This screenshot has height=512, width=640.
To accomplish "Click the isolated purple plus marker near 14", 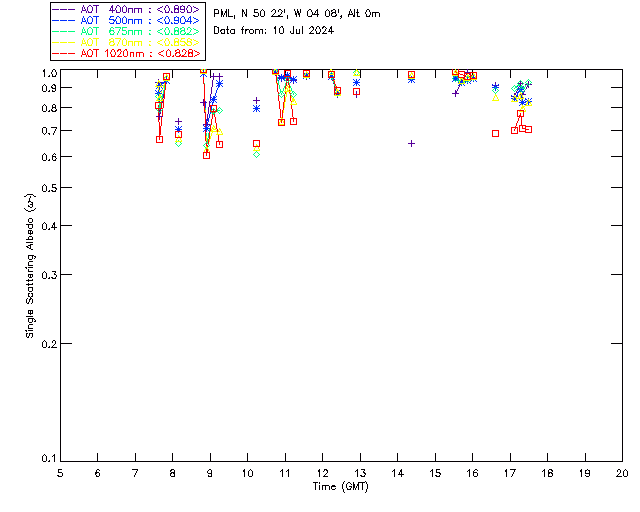I will tap(411, 144).
